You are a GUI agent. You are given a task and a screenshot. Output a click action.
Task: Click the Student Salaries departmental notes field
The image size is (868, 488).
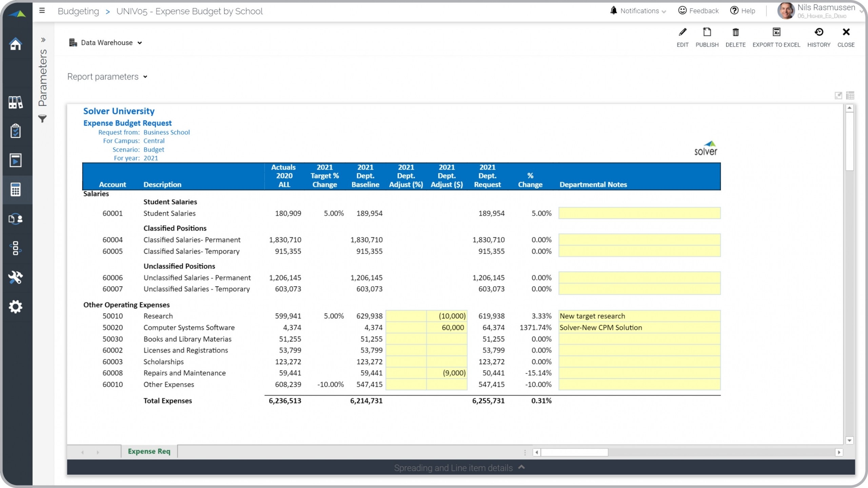(639, 213)
